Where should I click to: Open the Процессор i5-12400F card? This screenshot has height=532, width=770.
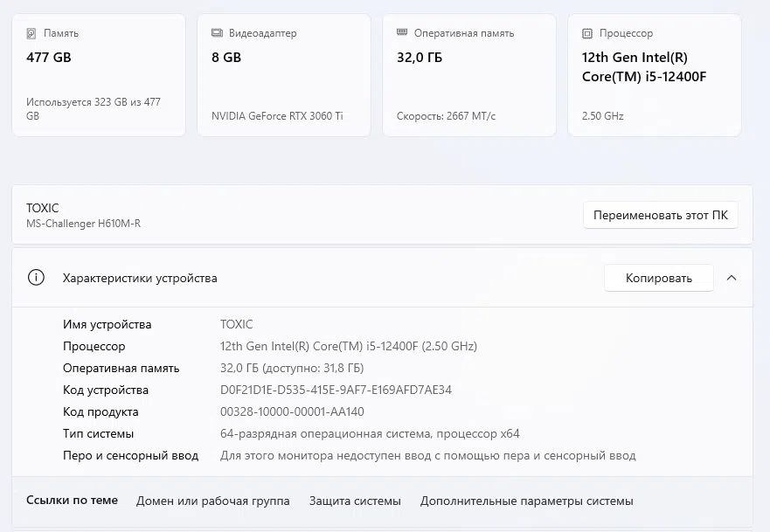[x=655, y=75]
